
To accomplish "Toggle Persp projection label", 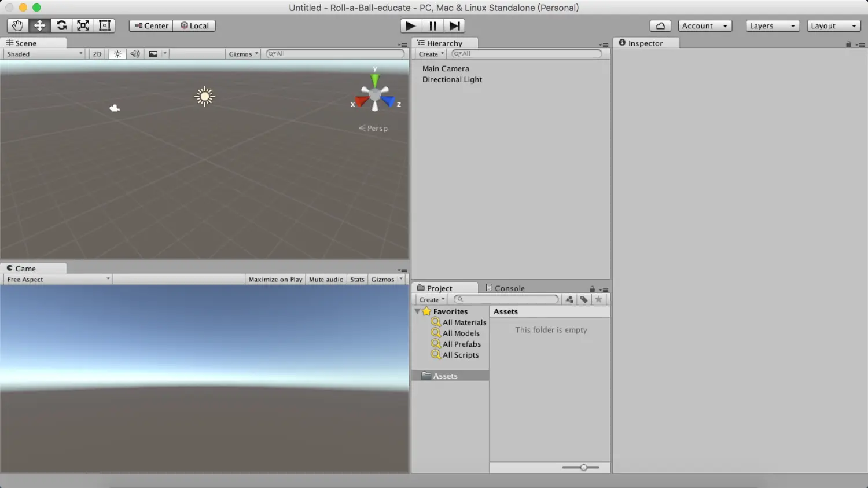I will point(373,128).
